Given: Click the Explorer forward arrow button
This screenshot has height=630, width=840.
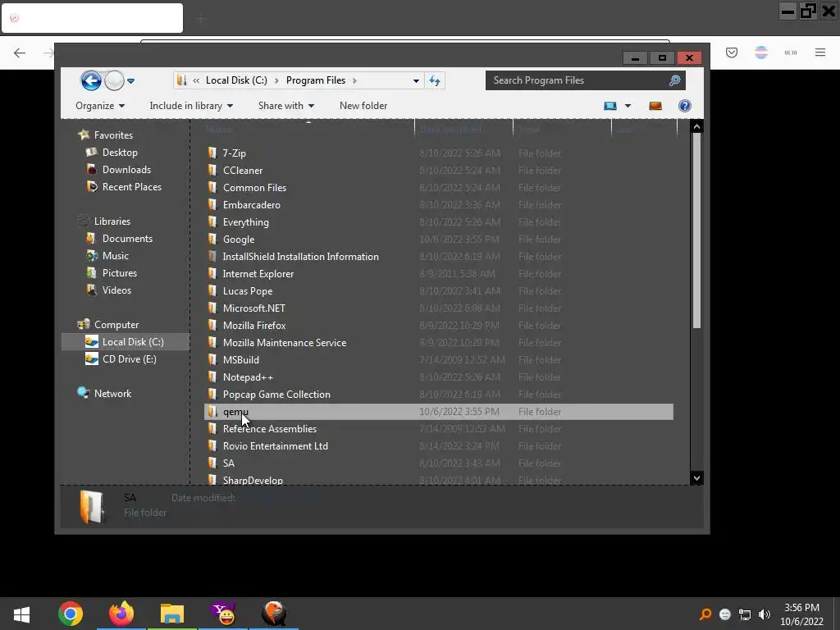Looking at the screenshot, I should 114,81.
